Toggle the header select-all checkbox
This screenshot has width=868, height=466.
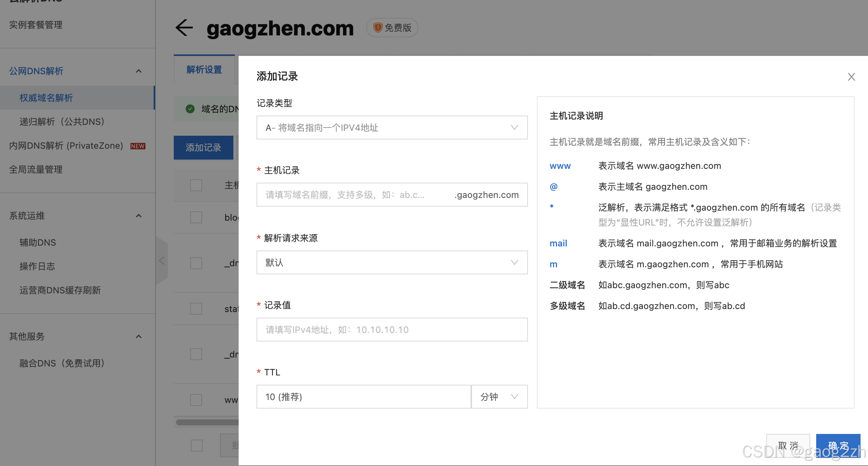(x=196, y=185)
